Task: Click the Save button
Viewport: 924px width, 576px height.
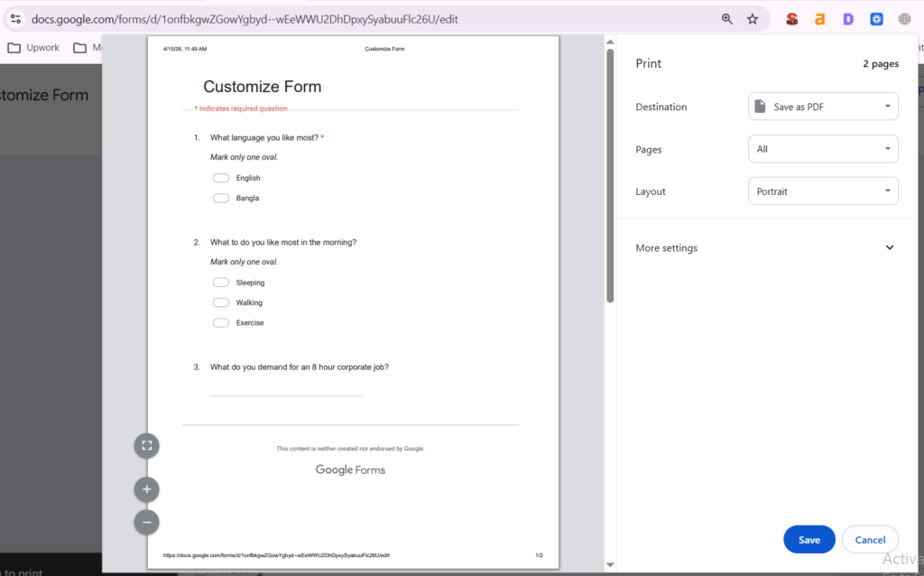Action: [809, 540]
